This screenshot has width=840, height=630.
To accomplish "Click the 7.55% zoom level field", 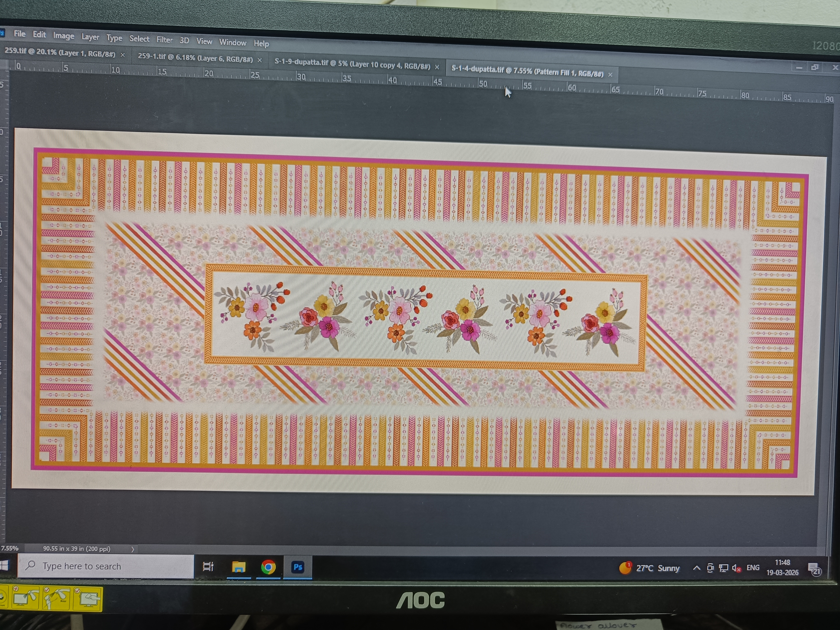I will click(x=9, y=548).
